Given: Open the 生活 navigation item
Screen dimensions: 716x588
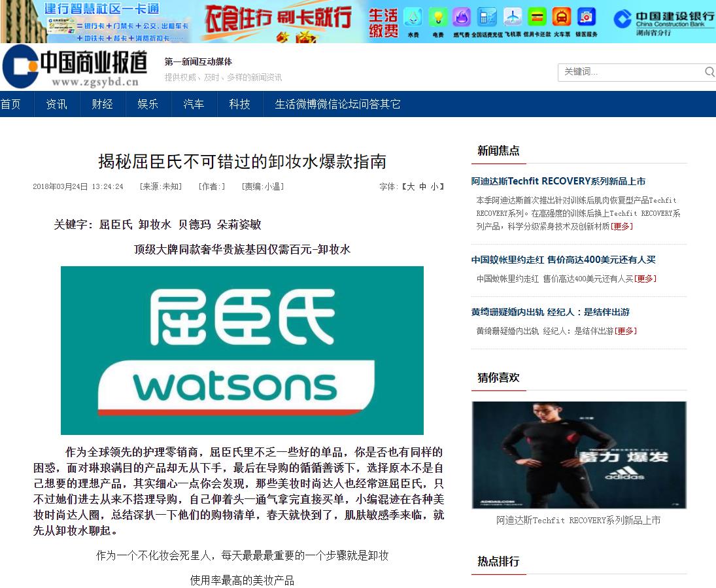Looking at the screenshot, I should click(x=285, y=104).
